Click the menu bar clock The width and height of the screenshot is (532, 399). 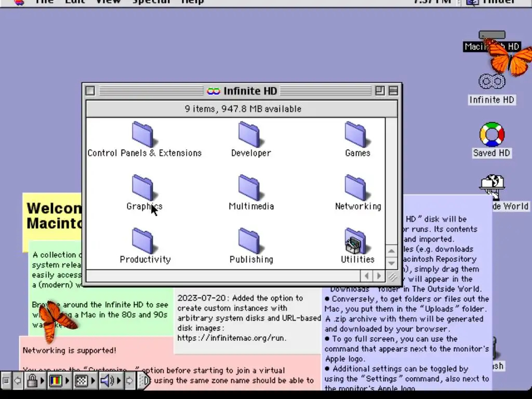click(432, 2)
